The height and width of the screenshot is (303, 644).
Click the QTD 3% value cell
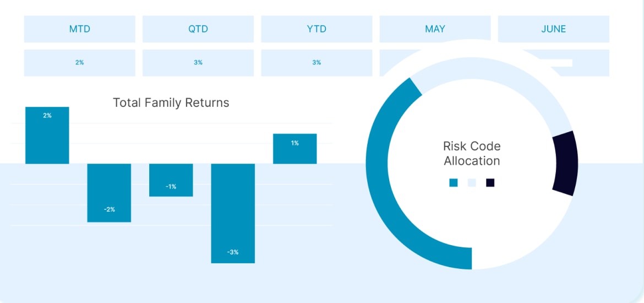[198, 63]
